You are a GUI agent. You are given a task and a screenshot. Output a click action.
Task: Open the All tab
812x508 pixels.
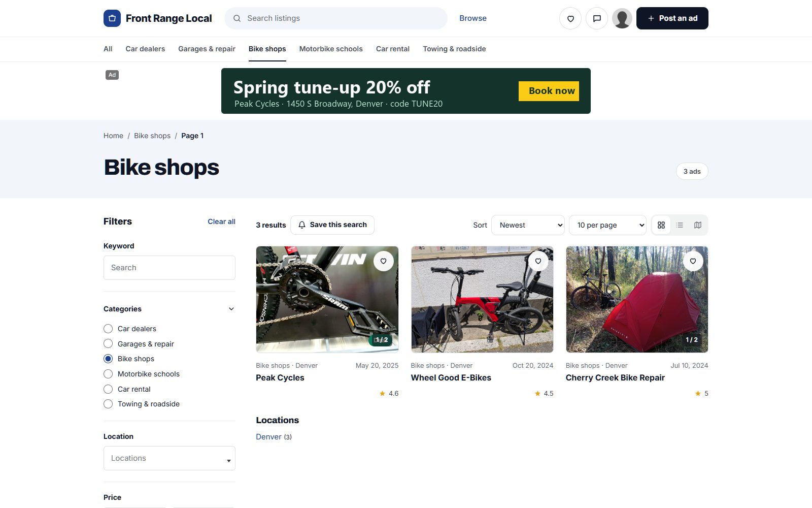108,49
